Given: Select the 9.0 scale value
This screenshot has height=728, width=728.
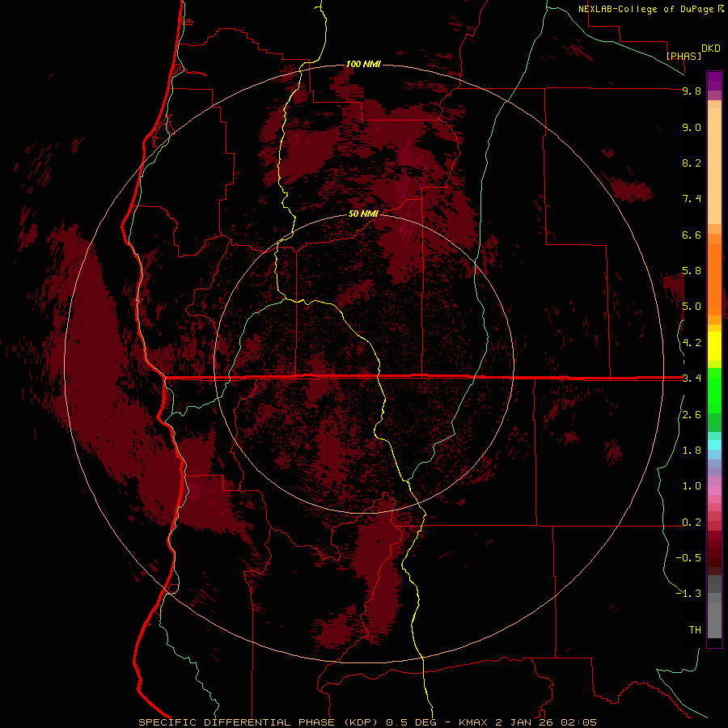Looking at the screenshot, I should point(692,128).
